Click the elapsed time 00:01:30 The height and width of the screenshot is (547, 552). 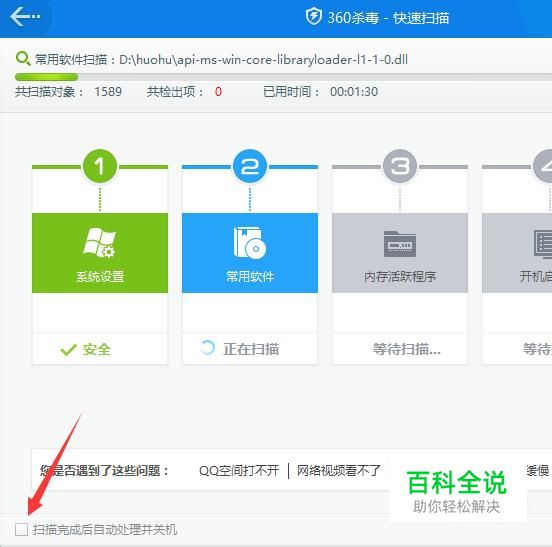pos(354,92)
